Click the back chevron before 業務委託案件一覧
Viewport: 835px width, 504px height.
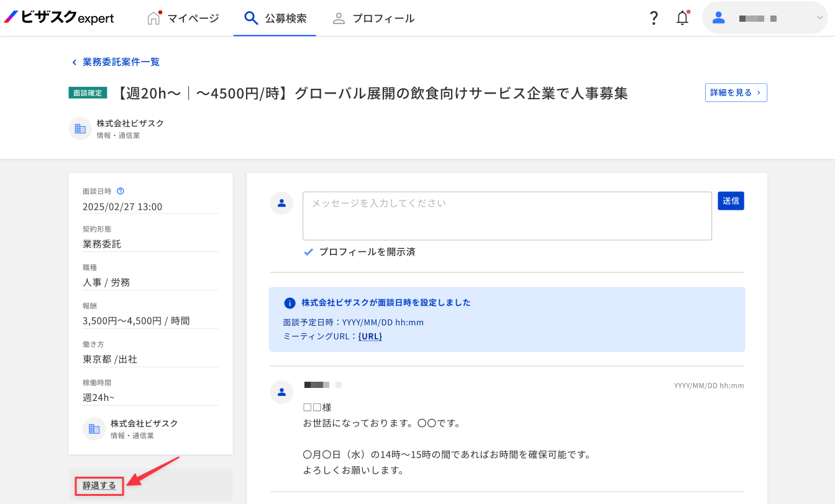click(x=75, y=62)
